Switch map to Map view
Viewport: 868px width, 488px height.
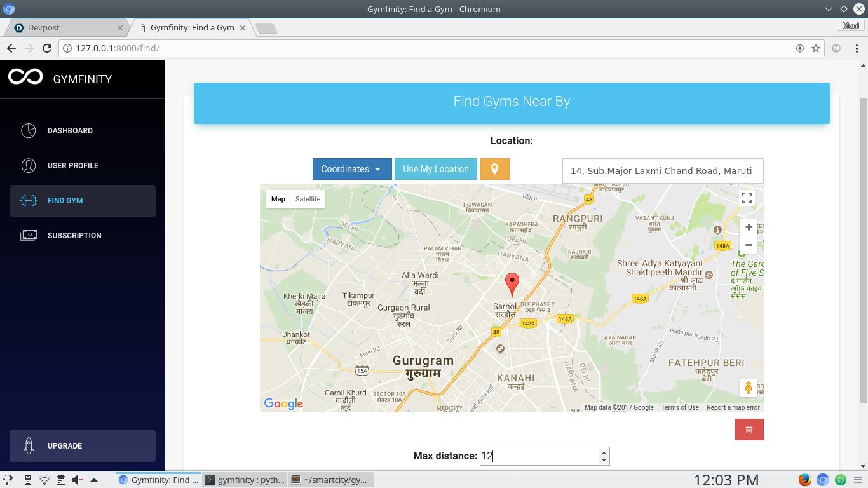pos(278,199)
